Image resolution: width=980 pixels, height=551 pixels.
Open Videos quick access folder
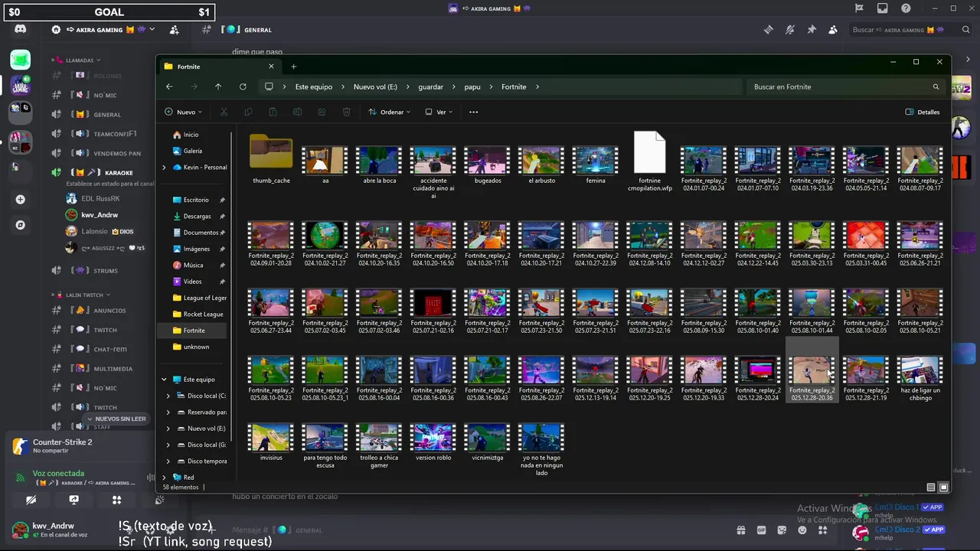pos(192,282)
